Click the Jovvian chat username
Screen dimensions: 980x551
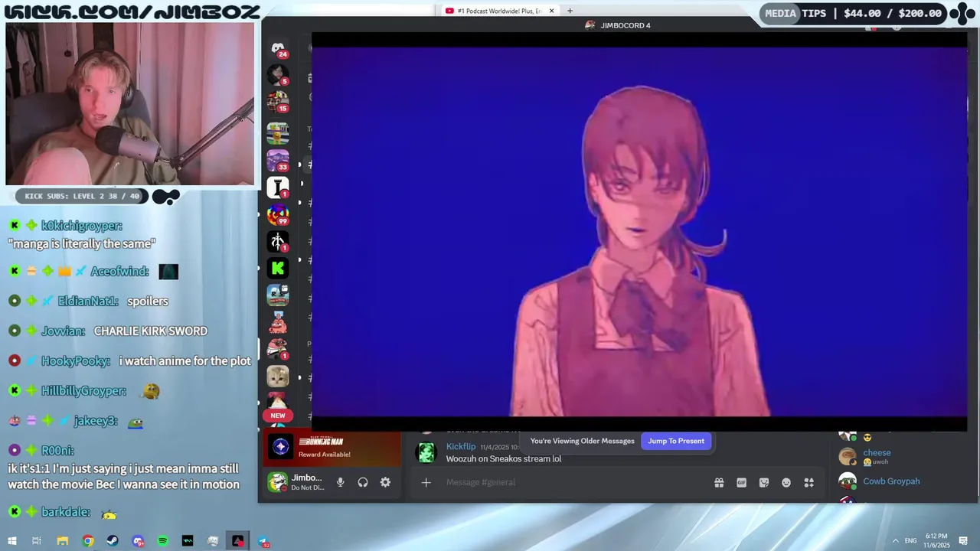tap(64, 331)
